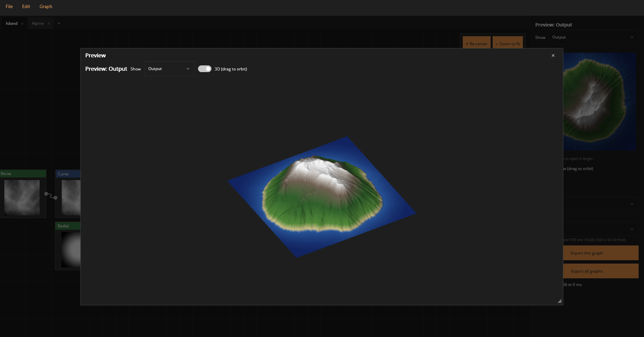Click the Preview: Output heading in side panel

pyautogui.click(x=553, y=25)
